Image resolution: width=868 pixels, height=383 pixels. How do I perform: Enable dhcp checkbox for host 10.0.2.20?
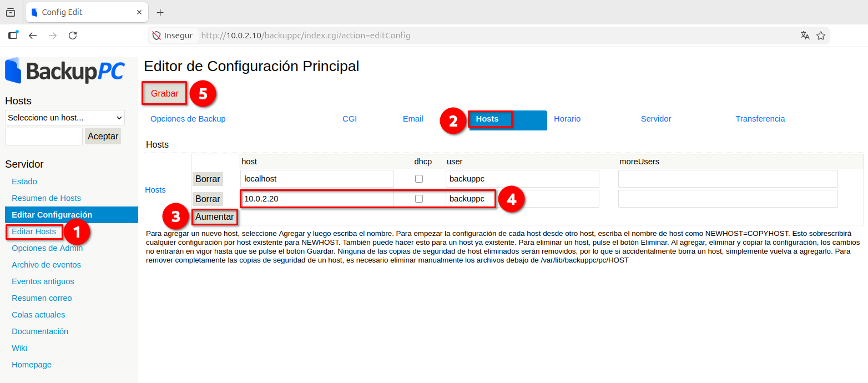[419, 199]
